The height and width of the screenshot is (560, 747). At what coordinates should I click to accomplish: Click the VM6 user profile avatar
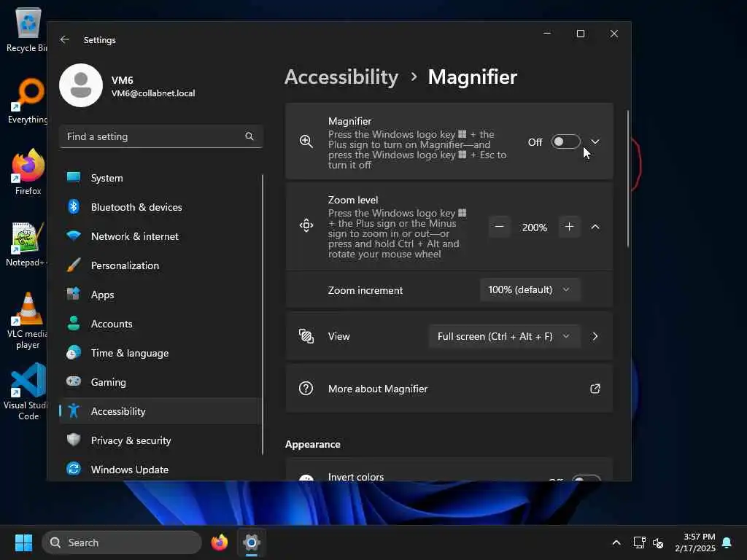(x=81, y=85)
